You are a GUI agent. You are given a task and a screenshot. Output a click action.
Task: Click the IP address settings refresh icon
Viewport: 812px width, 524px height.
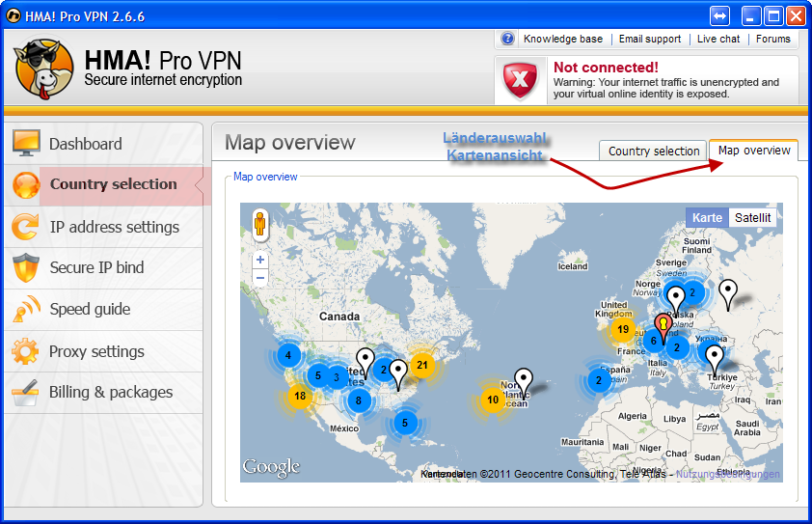coord(25,227)
